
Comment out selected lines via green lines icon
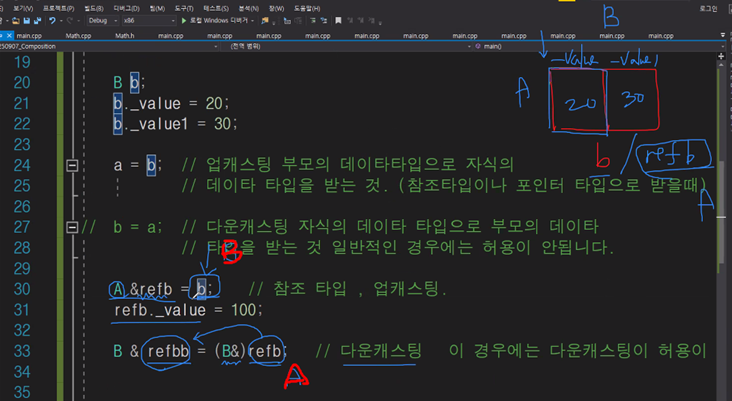pos(312,21)
